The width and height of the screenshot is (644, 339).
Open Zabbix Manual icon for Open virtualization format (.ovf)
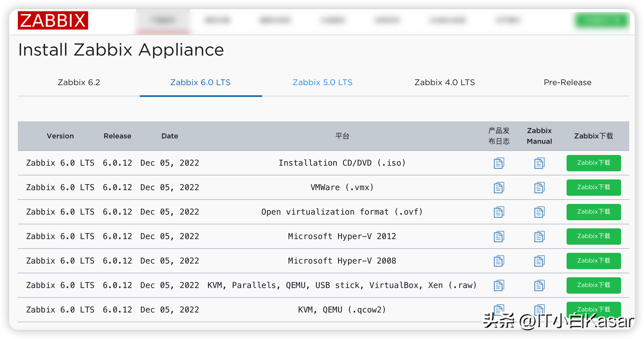point(539,212)
